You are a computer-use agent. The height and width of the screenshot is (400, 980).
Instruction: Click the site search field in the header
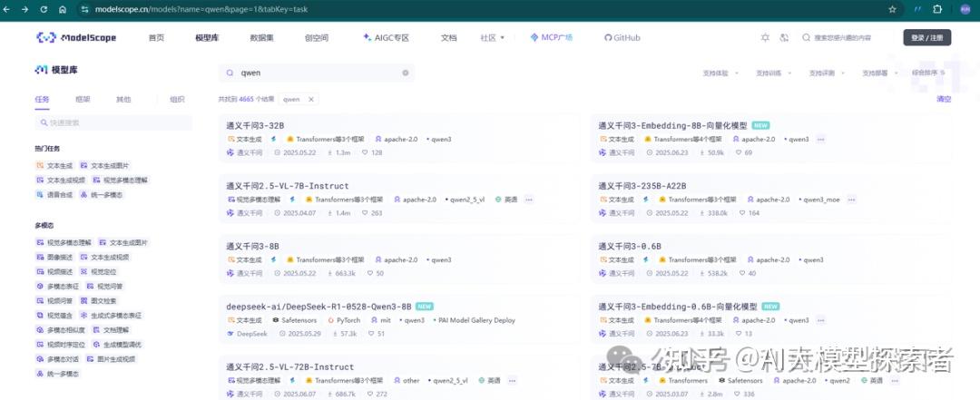840,37
